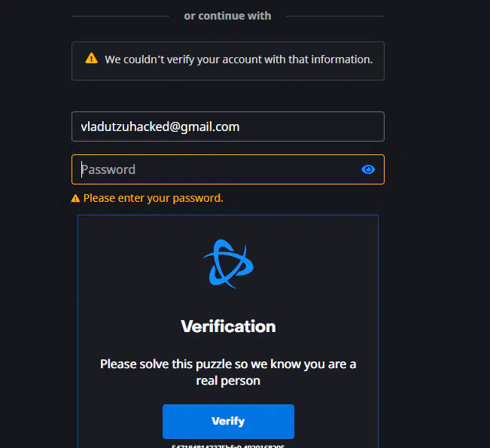490x448 pixels.
Task: Click the "Verification" heading
Action: click(228, 326)
